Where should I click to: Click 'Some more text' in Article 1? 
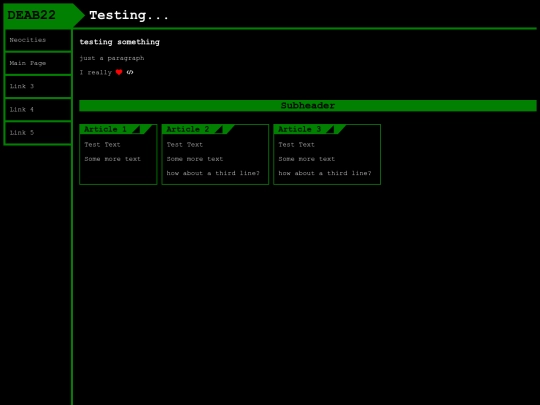[x=113, y=159]
